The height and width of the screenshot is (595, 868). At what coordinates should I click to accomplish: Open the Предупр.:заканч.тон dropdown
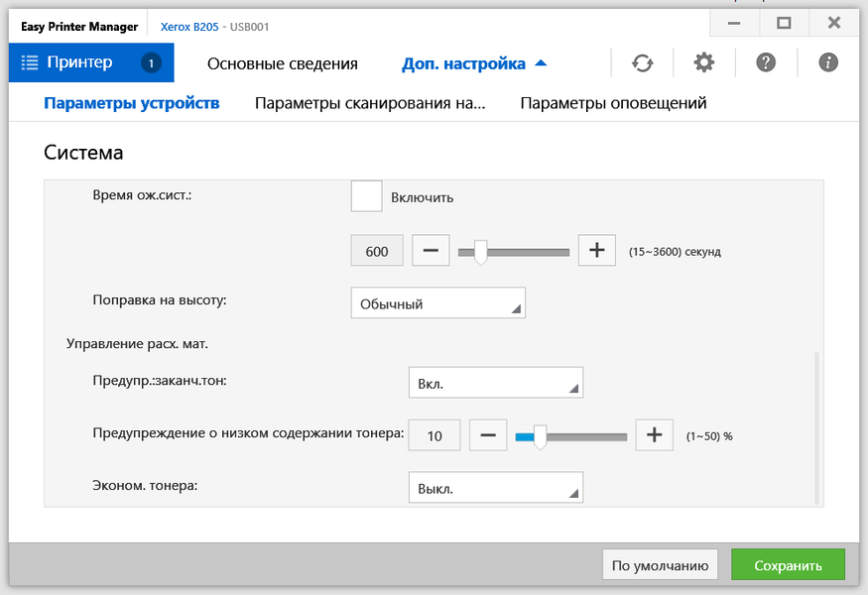tap(495, 383)
